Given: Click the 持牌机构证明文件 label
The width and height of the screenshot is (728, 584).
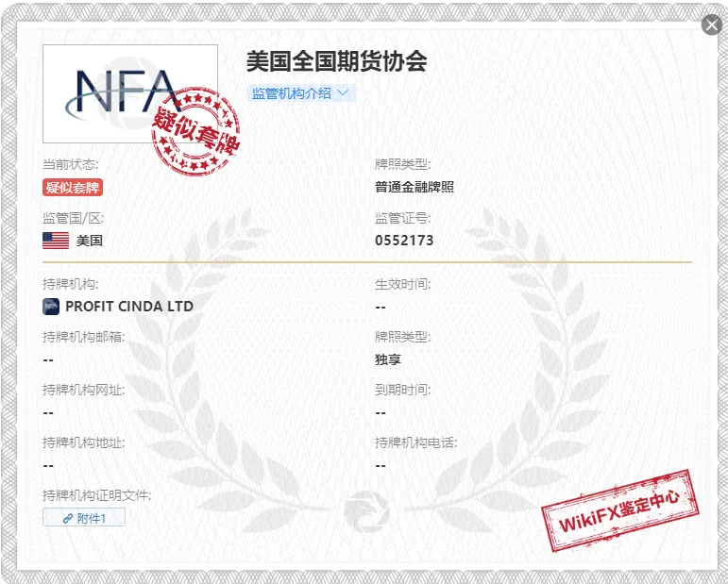Looking at the screenshot, I should click(x=97, y=495).
